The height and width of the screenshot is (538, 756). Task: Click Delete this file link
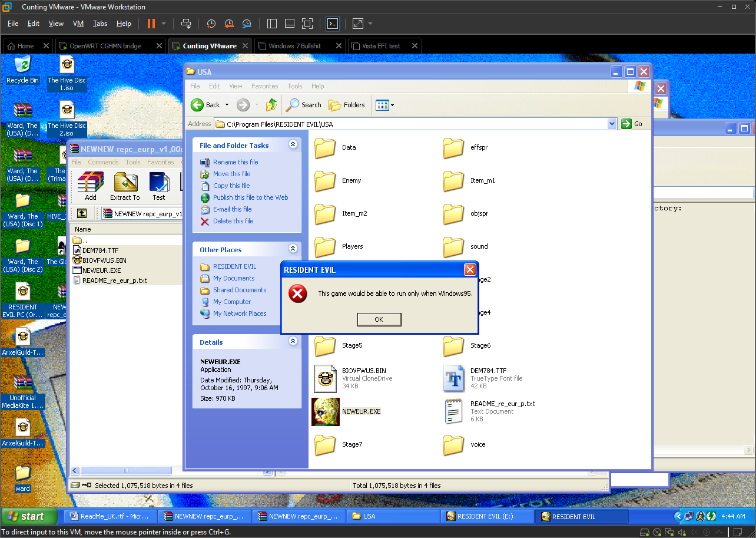(x=233, y=221)
